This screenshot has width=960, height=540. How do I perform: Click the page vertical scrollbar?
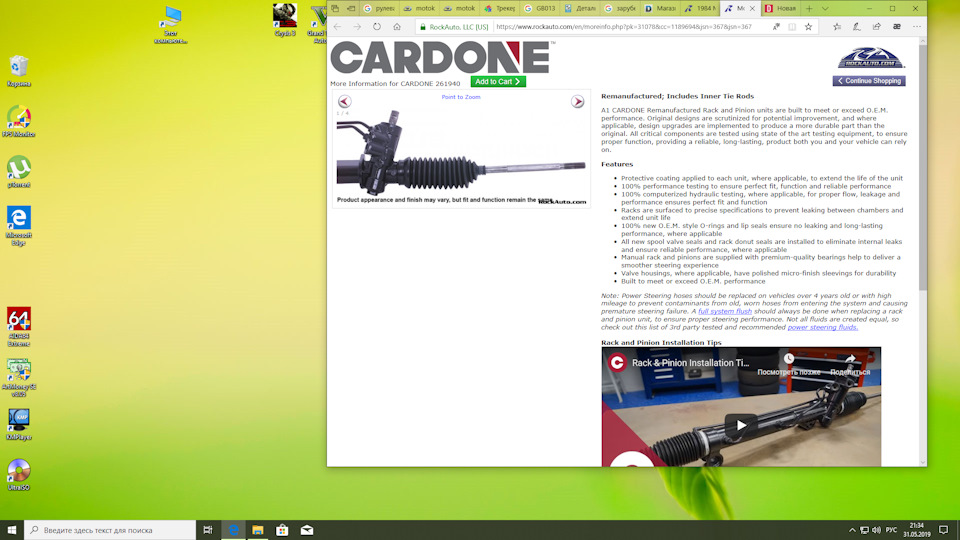(x=923, y=168)
